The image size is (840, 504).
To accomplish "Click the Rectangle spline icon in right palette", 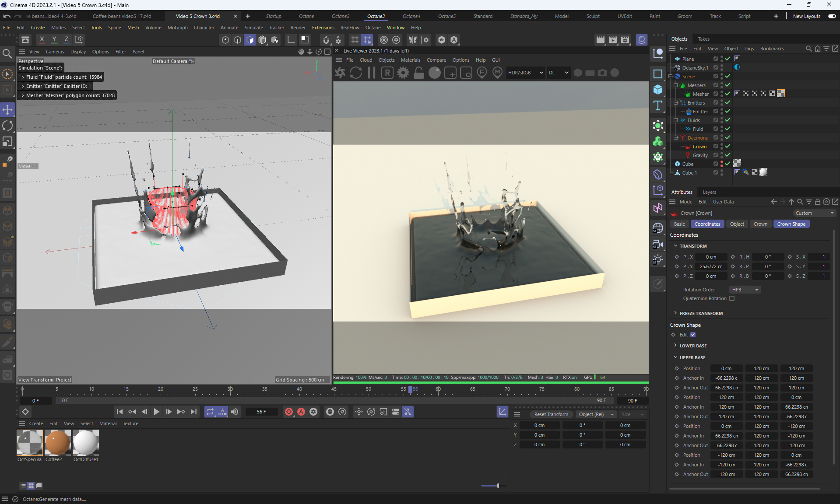I will pyautogui.click(x=658, y=74).
